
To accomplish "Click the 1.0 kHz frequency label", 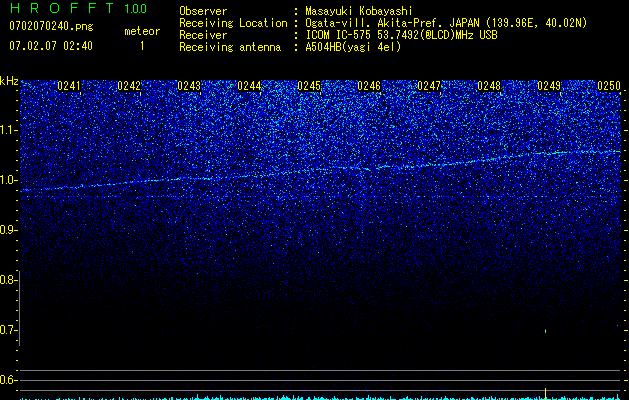I will (8, 180).
